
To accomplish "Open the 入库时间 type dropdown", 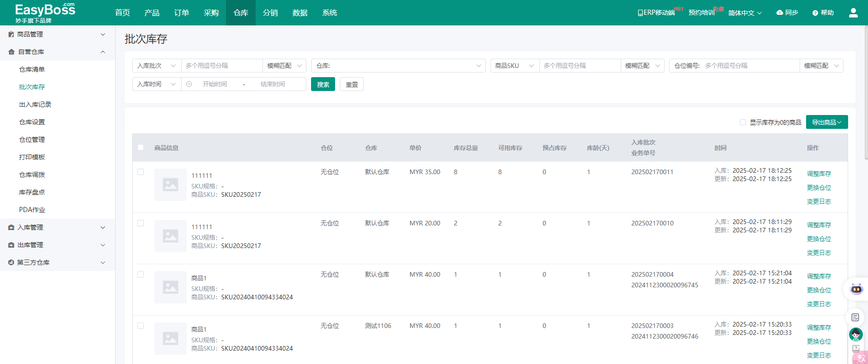I will click(157, 84).
